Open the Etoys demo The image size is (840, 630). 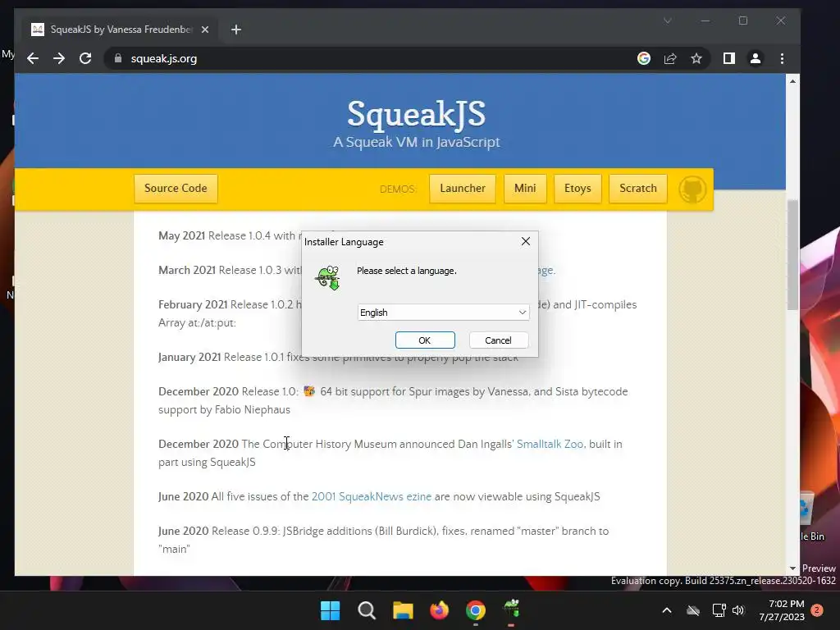click(x=577, y=189)
